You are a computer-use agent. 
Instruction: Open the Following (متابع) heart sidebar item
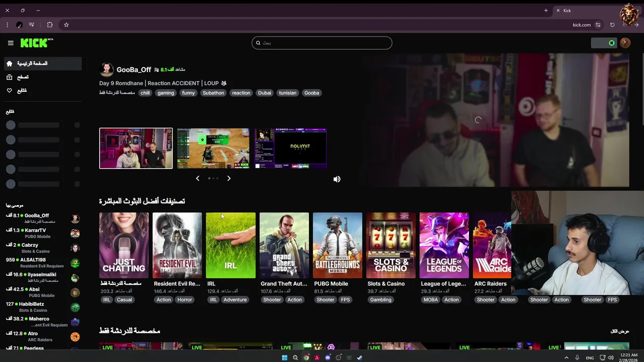pyautogui.click(x=43, y=90)
